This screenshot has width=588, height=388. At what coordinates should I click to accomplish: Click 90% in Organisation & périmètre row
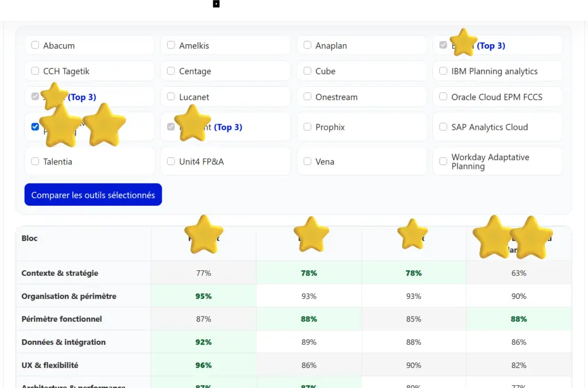[519, 296]
